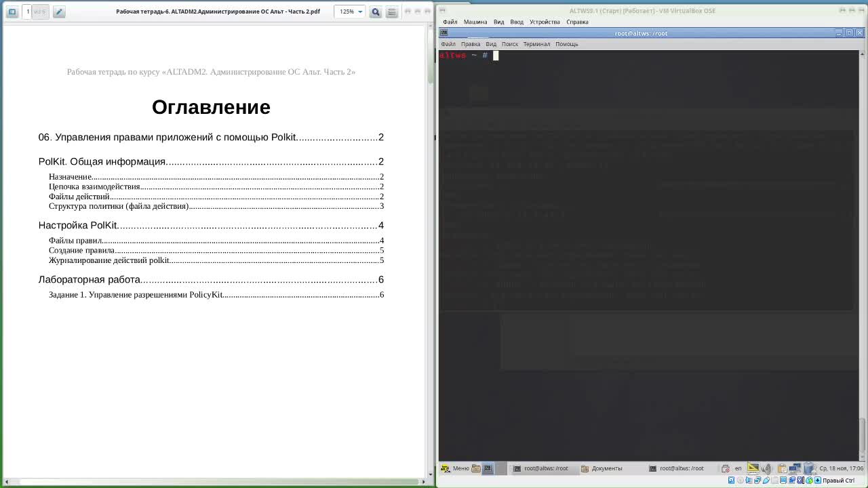Open the 125% zoom dropdown

[351, 12]
